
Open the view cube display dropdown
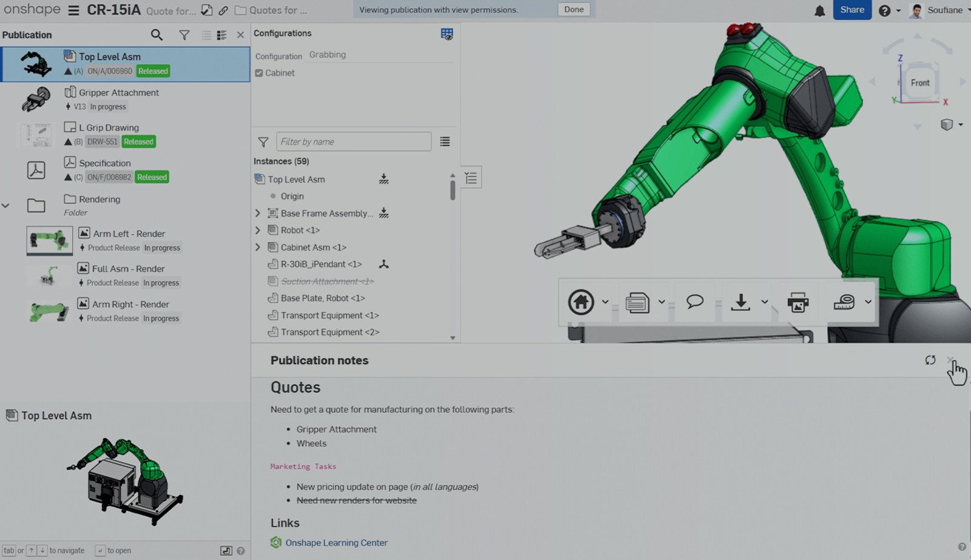[961, 124]
